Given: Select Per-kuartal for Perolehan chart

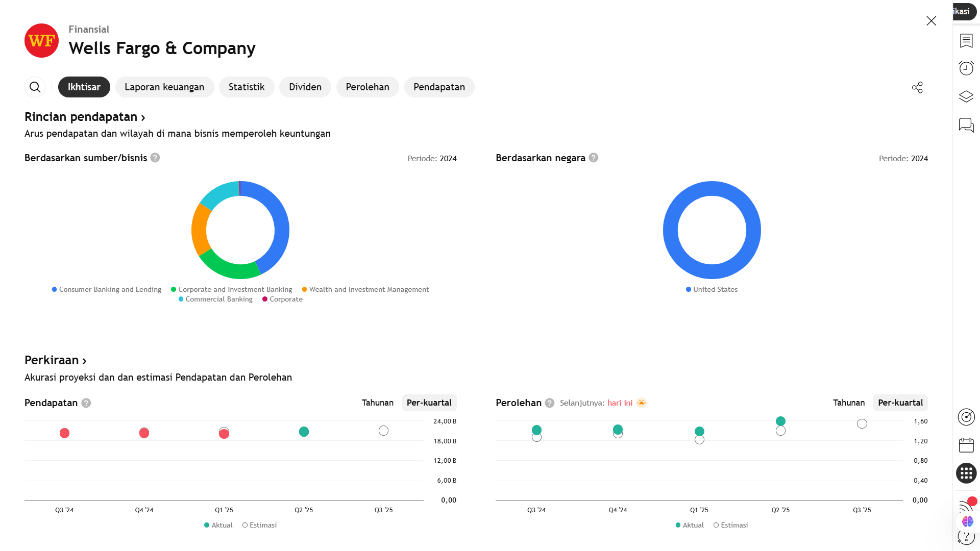Looking at the screenshot, I should [x=900, y=403].
